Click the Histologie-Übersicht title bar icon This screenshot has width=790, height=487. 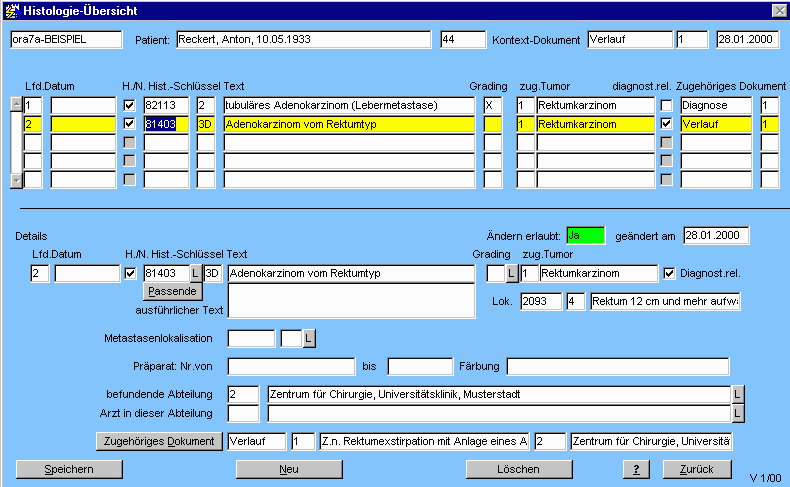11,10
